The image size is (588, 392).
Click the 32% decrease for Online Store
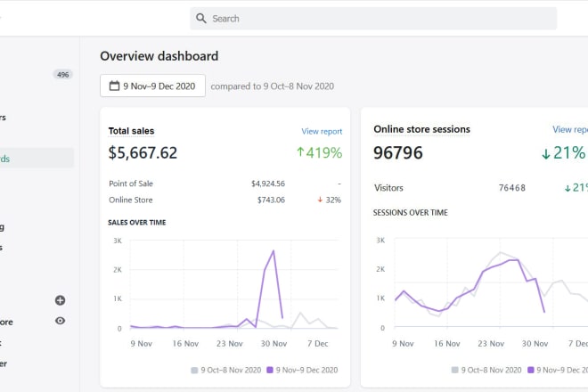click(x=330, y=200)
